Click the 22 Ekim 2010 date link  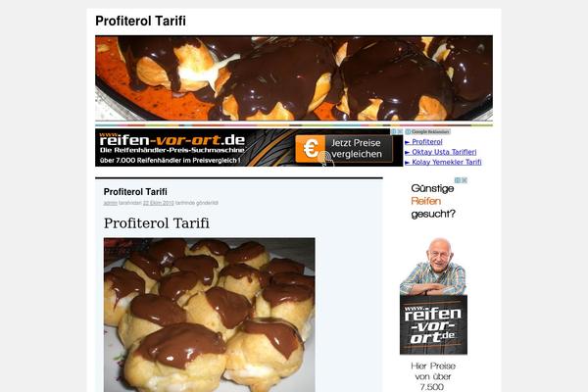158,203
